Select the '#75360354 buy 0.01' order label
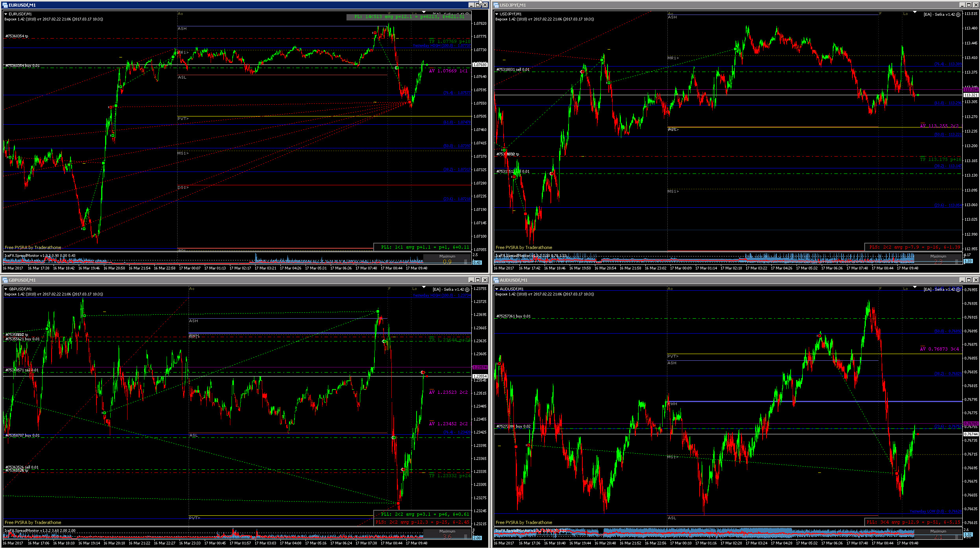The height and width of the screenshot is (548, 980). [23, 66]
